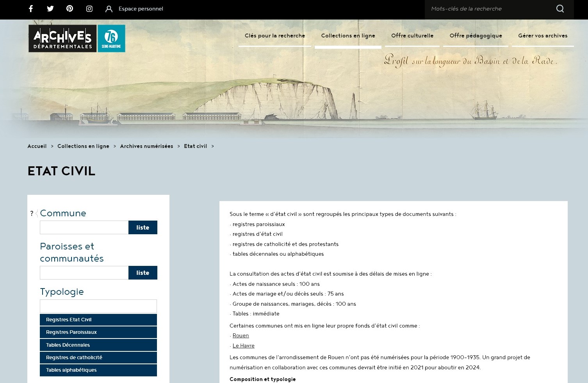The height and width of the screenshot is (383, 588).
Task: Select Tables alphabétiques option
Action: coord(98,370)
